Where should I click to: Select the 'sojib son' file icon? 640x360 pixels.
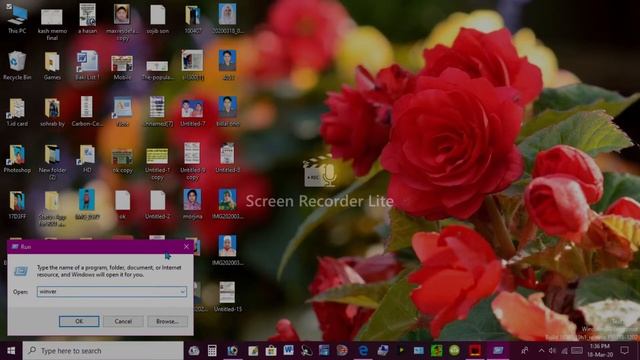(158, 18)
